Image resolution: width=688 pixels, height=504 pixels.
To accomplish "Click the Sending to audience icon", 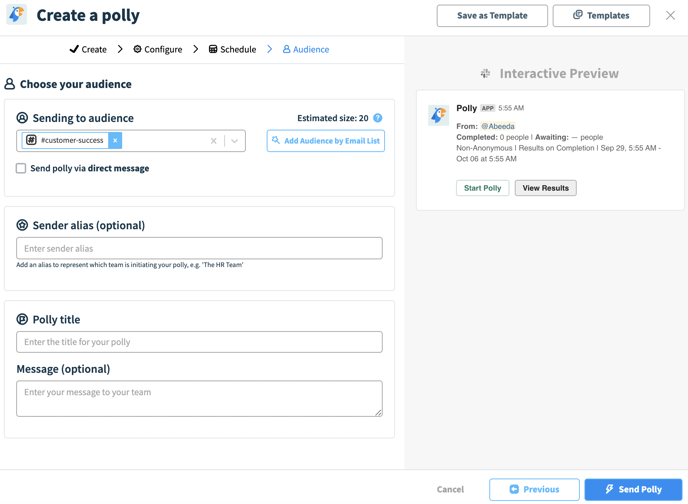I will pyautogui.click(x=22, y=118).
